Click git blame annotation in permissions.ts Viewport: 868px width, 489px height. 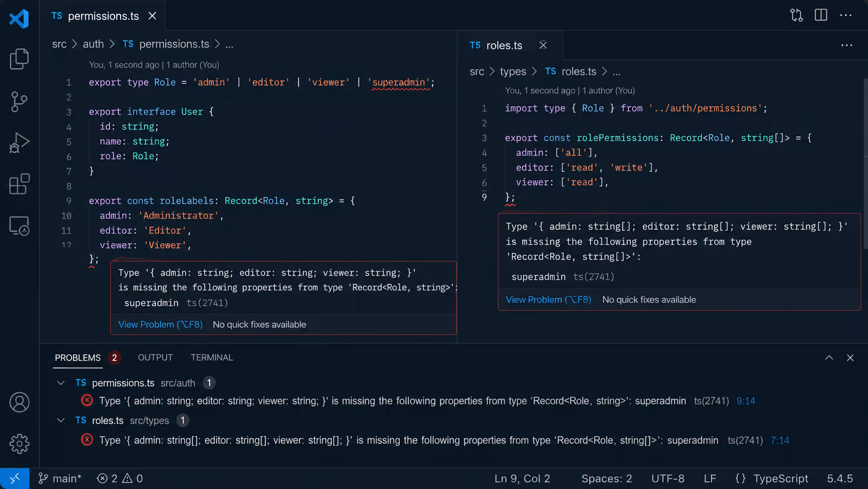pyautogui.click(x=154, y=65)
